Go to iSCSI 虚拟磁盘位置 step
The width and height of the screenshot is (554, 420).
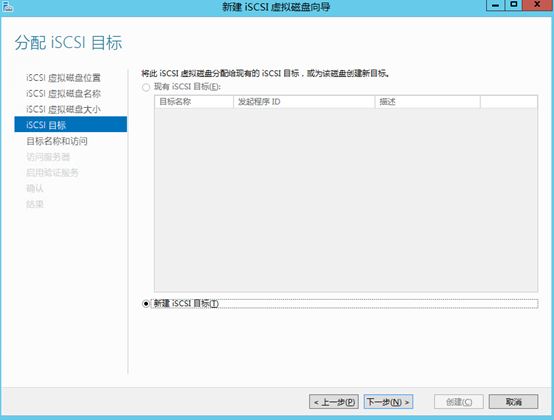[x=63, y=78]
